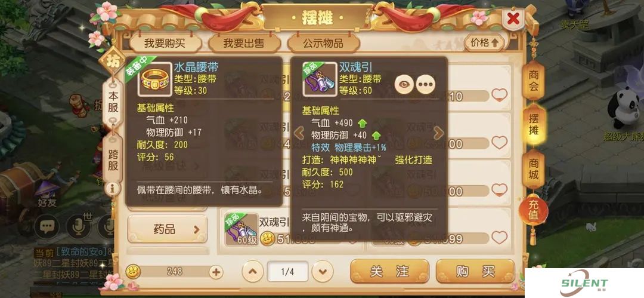Expand the 药品 category
The height and width of the screenshot is (298, 644).
pos(168,229)
